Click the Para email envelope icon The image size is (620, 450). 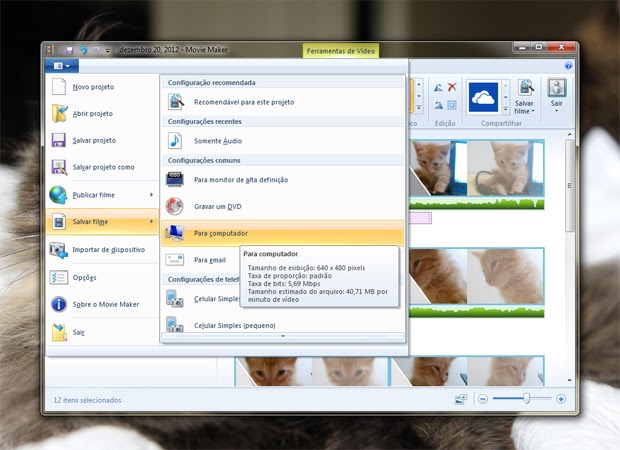pos(174,260)
